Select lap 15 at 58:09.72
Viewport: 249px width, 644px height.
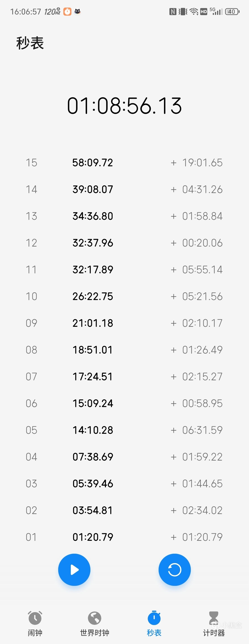click(93, 163)
